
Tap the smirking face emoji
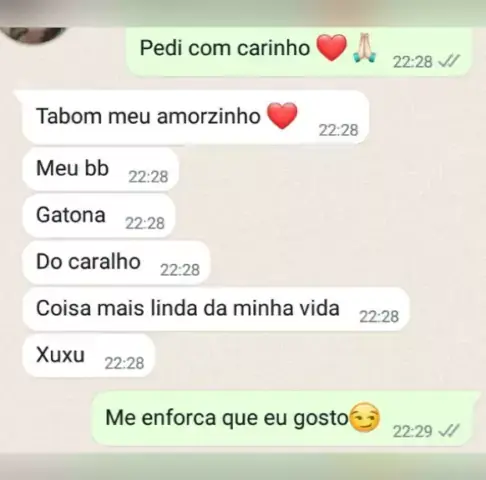coord(366,417)
